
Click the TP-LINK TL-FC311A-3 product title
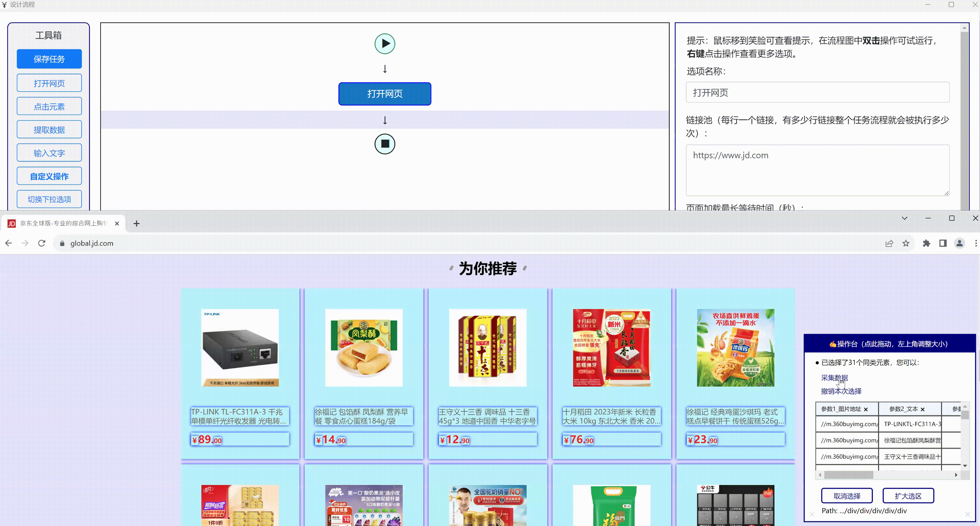tap(240, 416)
